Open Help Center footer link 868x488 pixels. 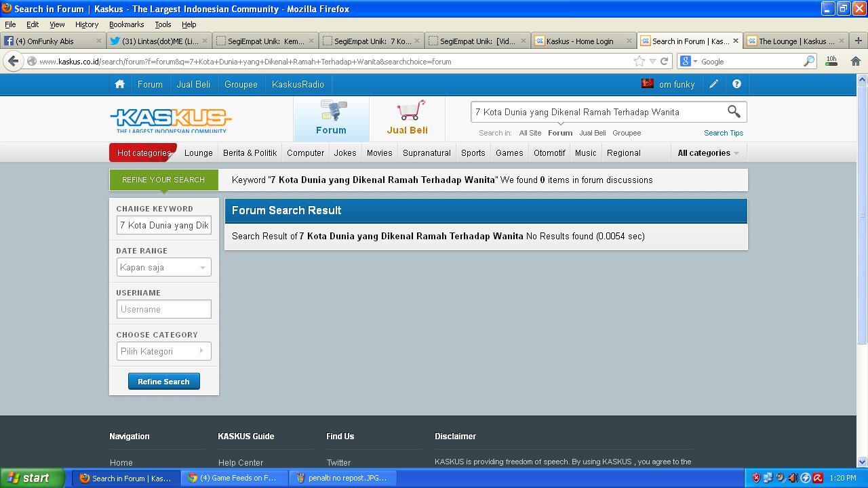[241, 462]
